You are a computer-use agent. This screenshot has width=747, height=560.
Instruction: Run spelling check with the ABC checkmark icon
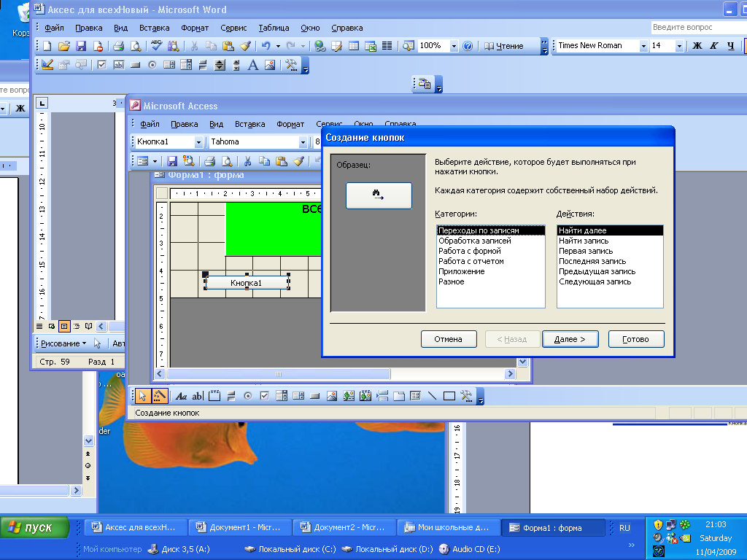tap(156, 46)
